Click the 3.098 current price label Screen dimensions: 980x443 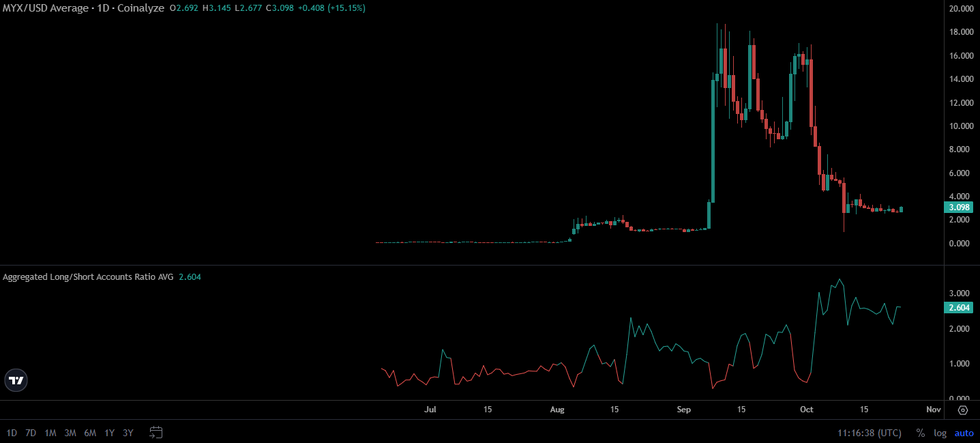960,208
